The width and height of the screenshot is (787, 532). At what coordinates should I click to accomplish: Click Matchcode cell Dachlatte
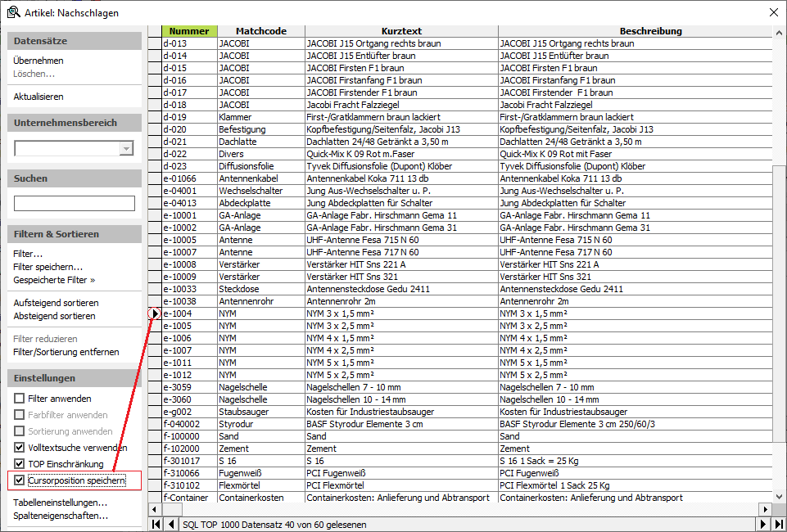261,142
